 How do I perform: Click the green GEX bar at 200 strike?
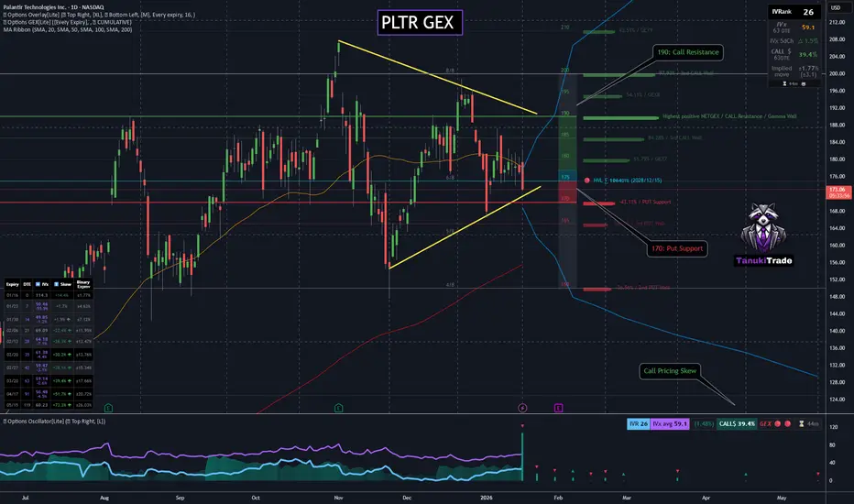tap(619, 74)
